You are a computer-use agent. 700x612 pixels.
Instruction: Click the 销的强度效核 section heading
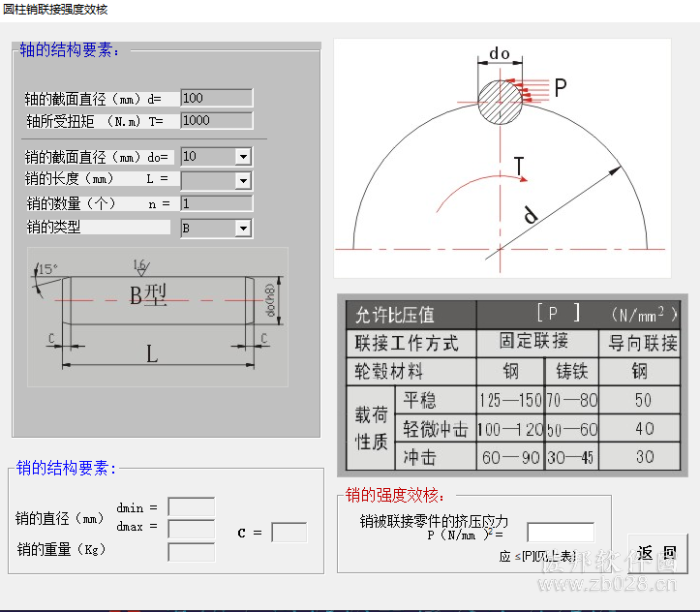[x=395, y=495]
